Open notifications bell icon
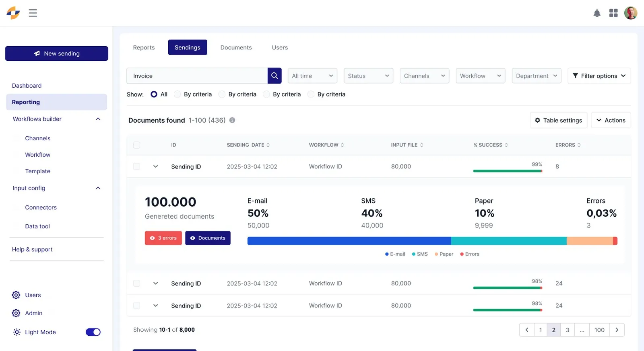The width and height of the screenshot is (644, 351). pyautogui.click(x=597, y=13)
